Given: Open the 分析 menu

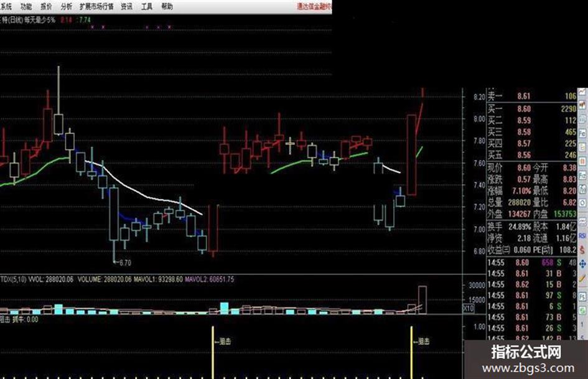Looking at the screenshot, I should (67, 6).
